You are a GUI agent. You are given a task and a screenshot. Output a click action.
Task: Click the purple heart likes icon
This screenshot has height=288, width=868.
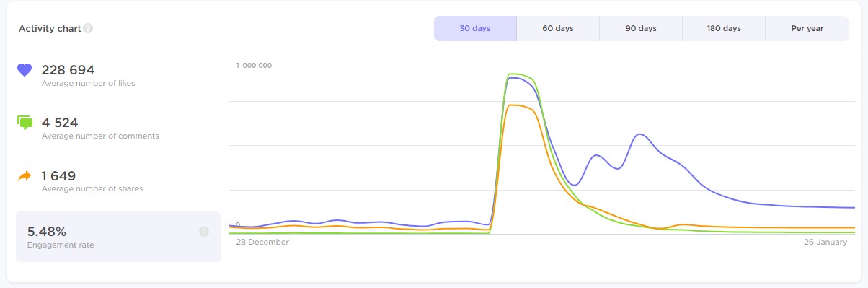click(x=25, y=70)
